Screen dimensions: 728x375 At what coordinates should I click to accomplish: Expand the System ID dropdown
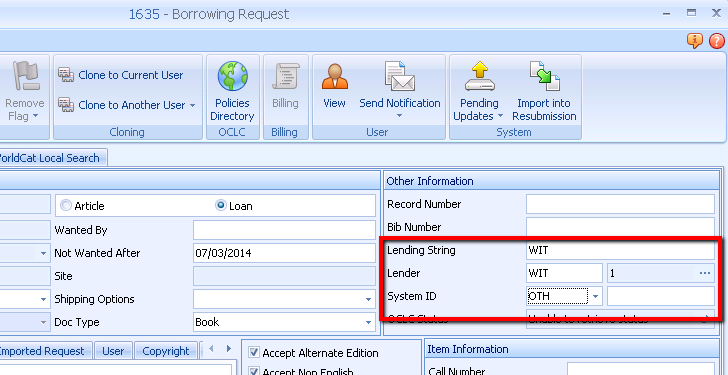[x=596, y=296]
